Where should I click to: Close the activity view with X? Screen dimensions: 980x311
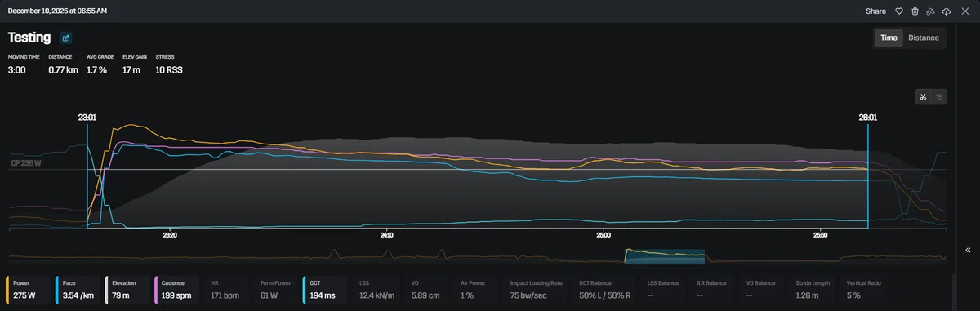964,11
